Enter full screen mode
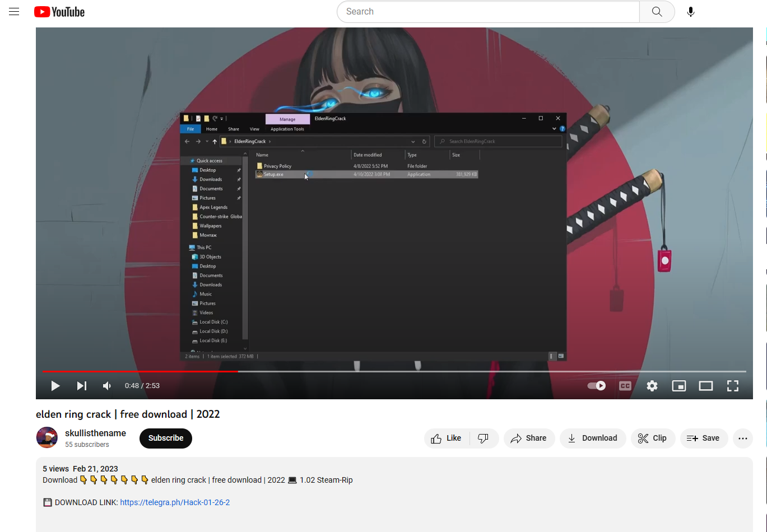Viewport: 767px width, 532px height. click(x=733, y=386)
